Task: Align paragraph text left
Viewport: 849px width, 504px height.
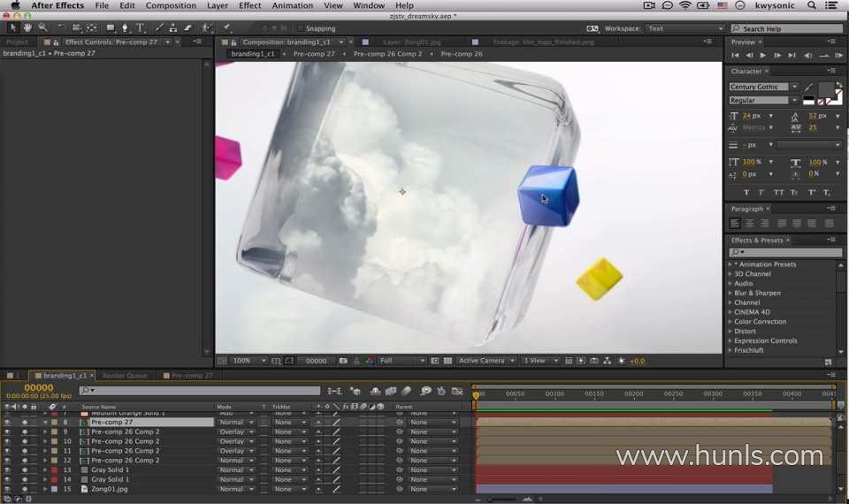Action: tap(735, 223)
